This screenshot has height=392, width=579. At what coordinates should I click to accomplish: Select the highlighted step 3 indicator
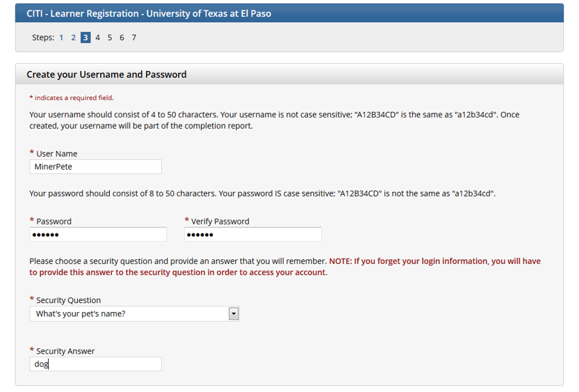(85, 38)
